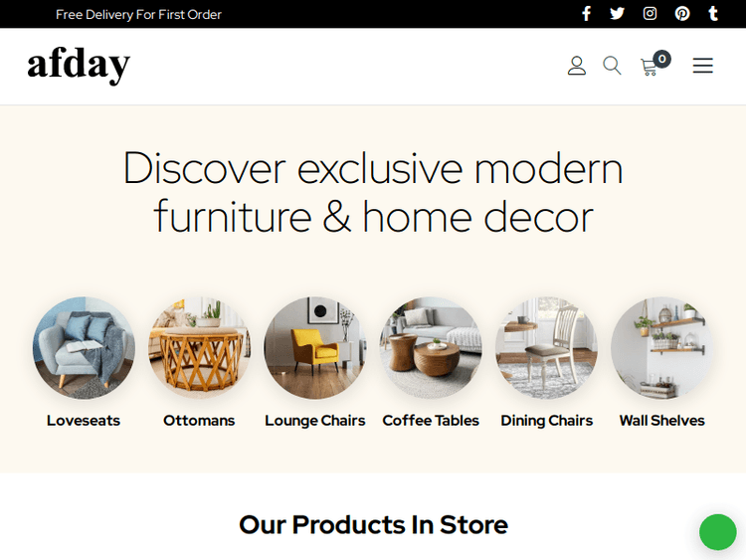Click the Wall Shelves text label
This screenshot has height=560, width=746.
(x=661, y=421)
